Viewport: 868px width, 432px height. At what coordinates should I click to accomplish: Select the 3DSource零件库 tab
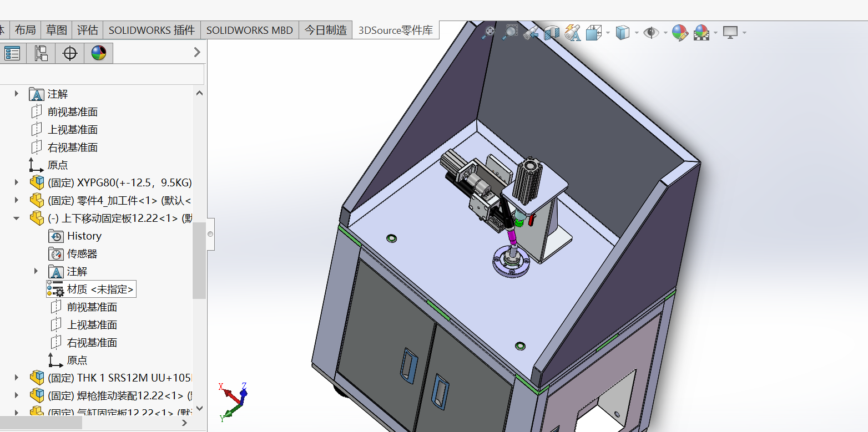tap(396, 30)
